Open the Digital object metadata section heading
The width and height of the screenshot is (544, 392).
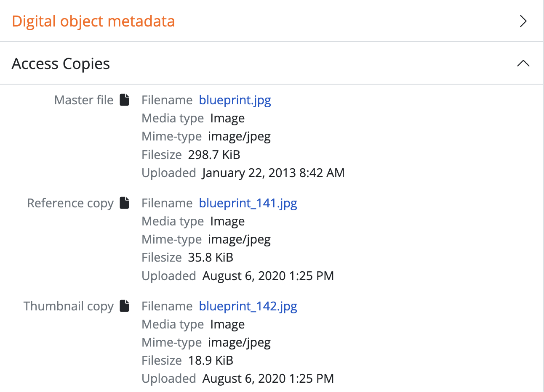point(93,21)
